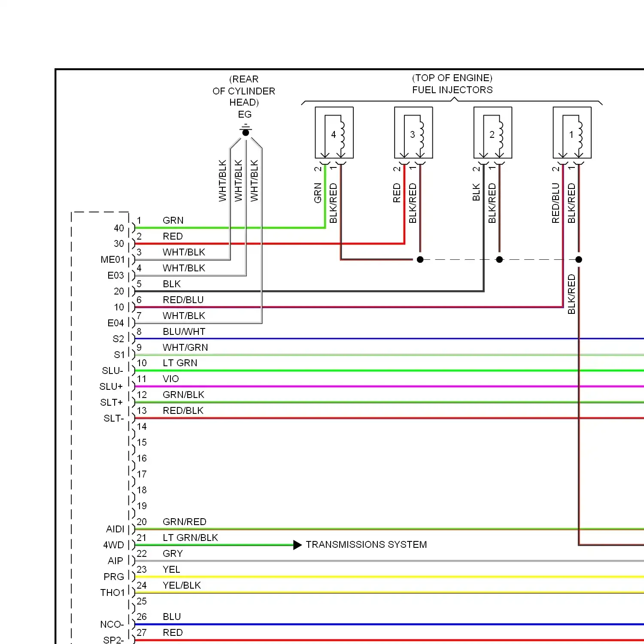This screenshot has width=644, height=644.
Task: Click the E04 terminal label
Action: coord(115,323)
